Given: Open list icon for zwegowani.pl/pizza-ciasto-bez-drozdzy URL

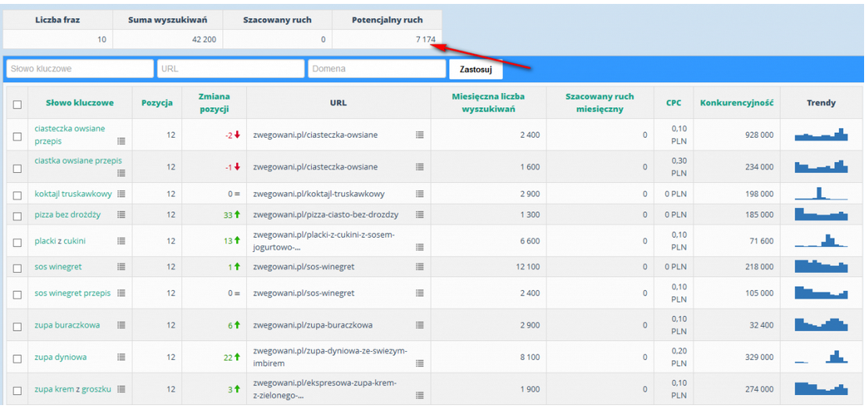Looking at the screenshot, I should point(420,215).
